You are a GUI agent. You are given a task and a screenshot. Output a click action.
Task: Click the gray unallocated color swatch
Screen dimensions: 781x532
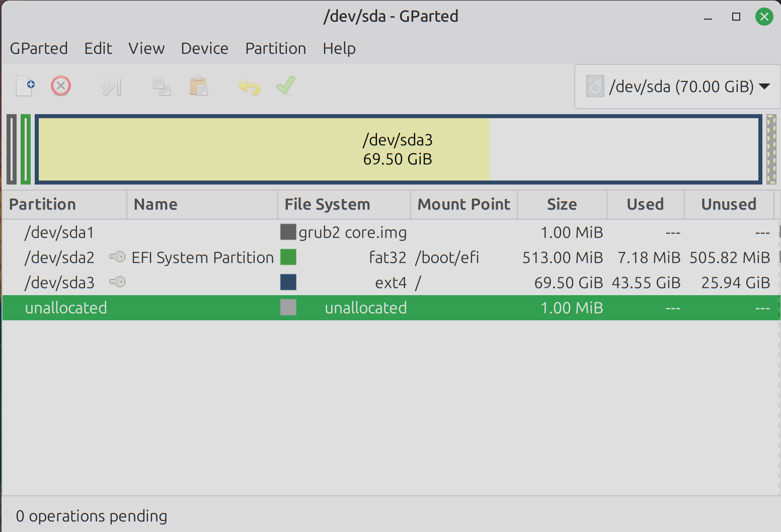coord(288,307)
